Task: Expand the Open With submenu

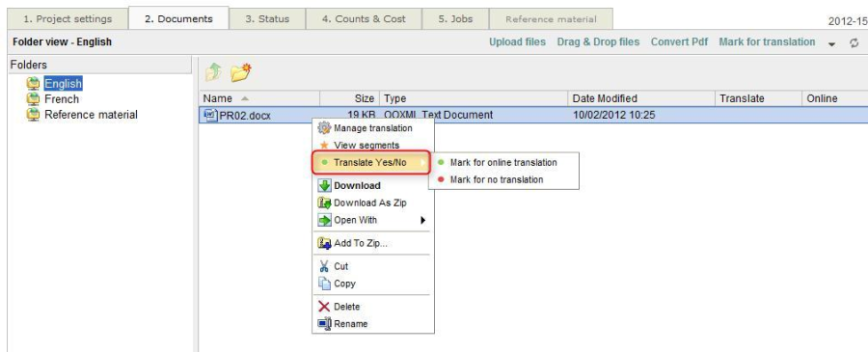Action: tap(423, 220)
